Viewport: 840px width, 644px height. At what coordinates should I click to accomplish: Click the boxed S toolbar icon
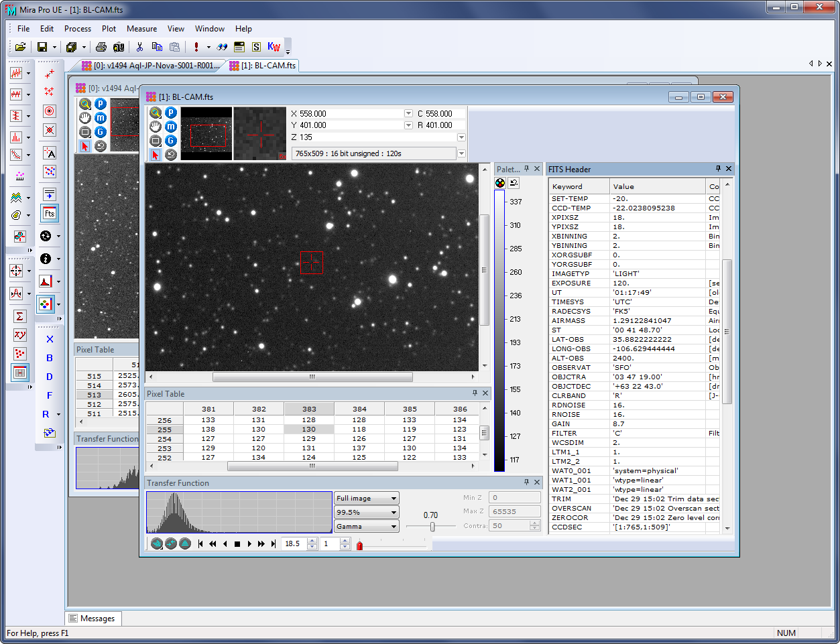click(256, 47)
